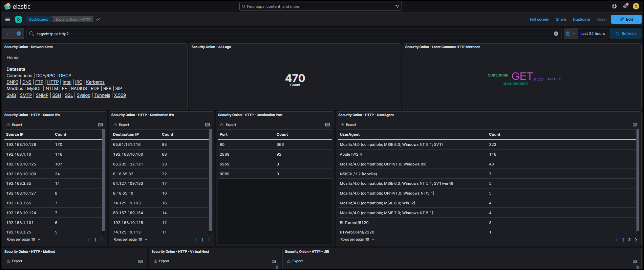Click the add filter plus icon

[x=19, y=33]
